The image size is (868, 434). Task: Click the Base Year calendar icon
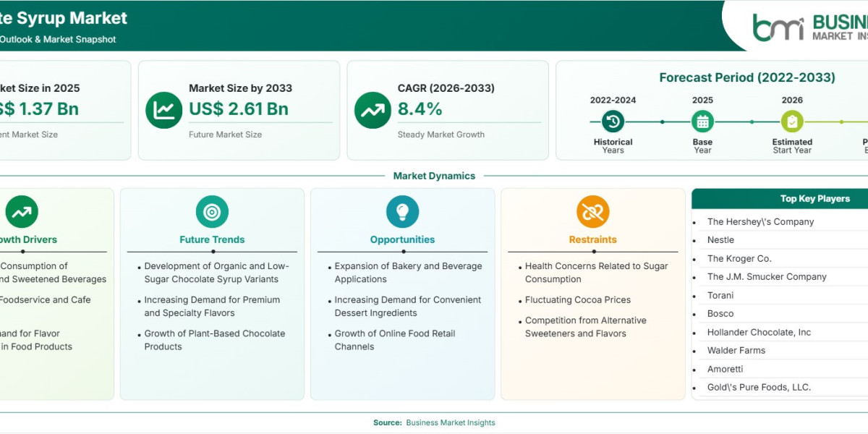pos(702,121)
